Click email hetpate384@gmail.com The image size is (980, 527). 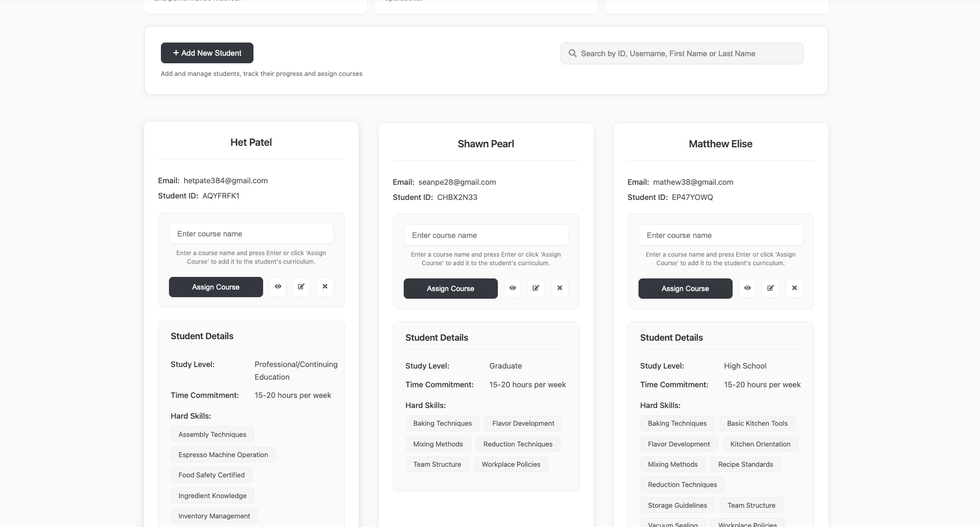(x=226, y=181)
